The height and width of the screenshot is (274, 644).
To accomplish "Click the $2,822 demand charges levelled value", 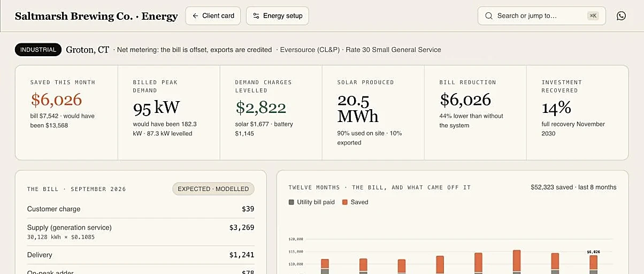I will tap(260, 108).
